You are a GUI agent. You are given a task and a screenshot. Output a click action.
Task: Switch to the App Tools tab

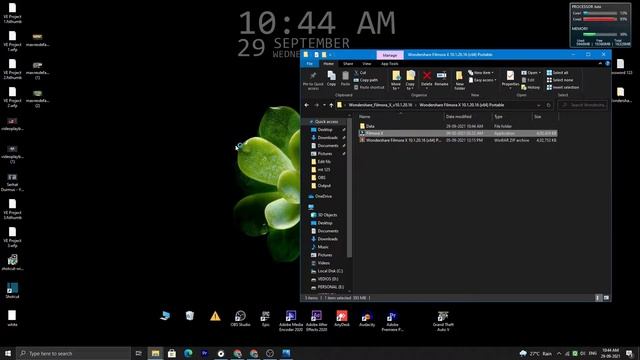click(x=390, y=64)
